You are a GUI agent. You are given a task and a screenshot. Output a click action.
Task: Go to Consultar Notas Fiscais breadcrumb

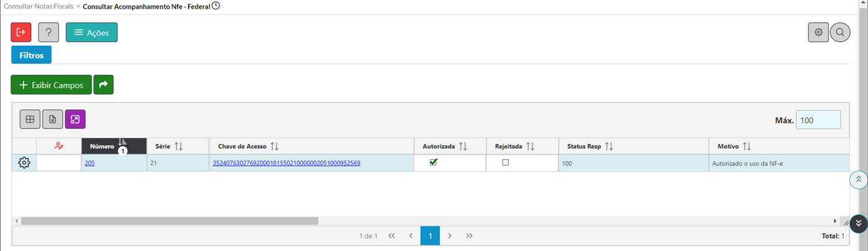(37, 6)
